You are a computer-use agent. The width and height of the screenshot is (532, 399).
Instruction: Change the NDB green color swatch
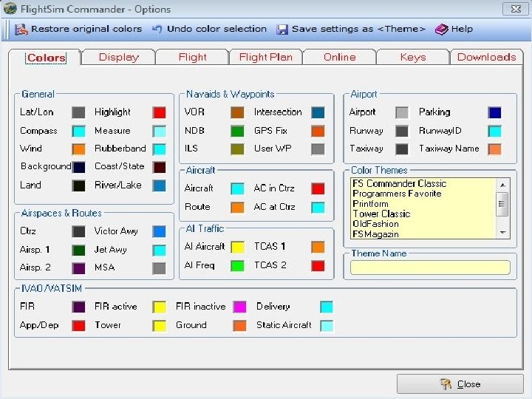tap(237, 132)
